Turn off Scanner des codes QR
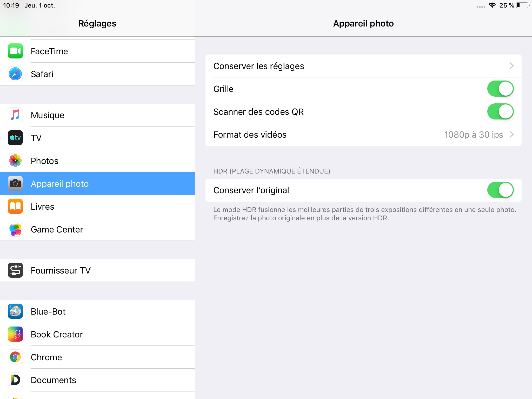This screenshot has width=532, height=399. click(x=500, y=112)
